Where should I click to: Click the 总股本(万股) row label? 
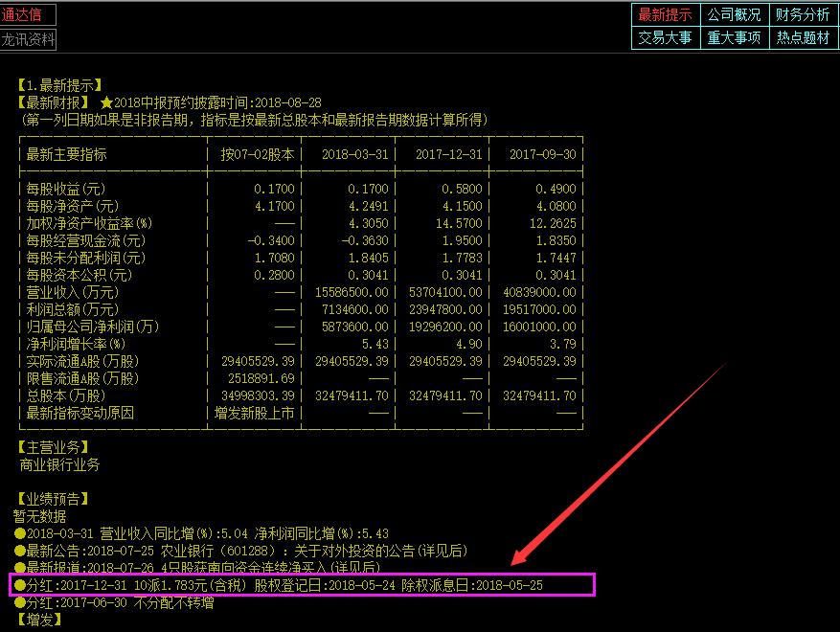coord(65,395)
